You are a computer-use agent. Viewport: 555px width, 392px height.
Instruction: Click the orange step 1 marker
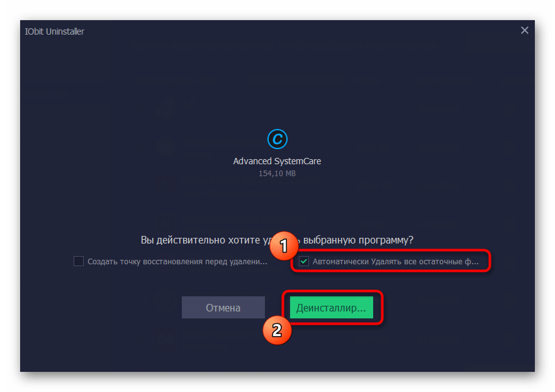click(x=284, y=246)
